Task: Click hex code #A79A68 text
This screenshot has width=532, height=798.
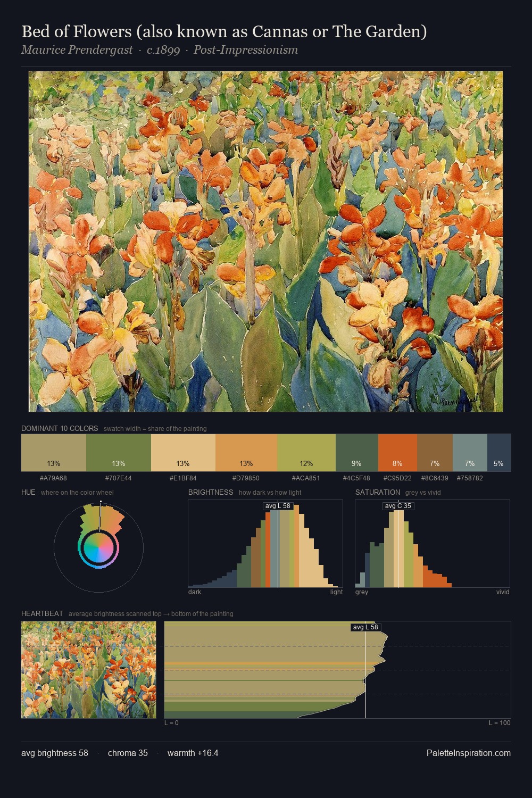Action: pos(53,478)
